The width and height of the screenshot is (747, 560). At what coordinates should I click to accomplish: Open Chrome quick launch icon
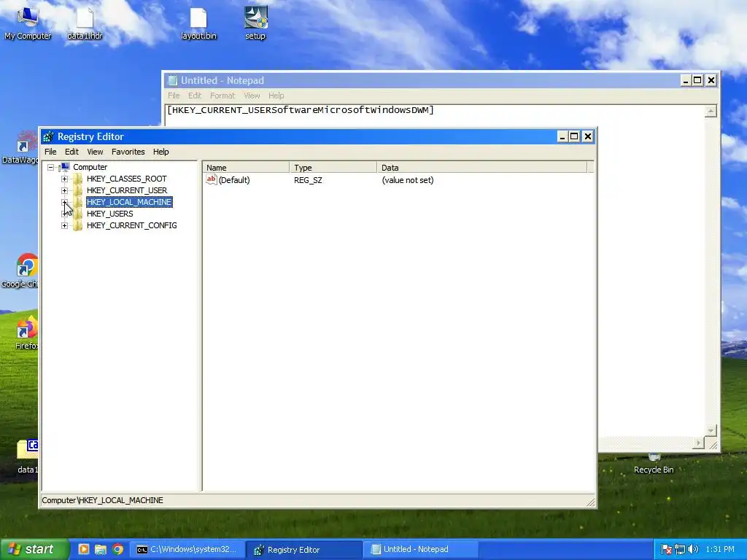117,550
